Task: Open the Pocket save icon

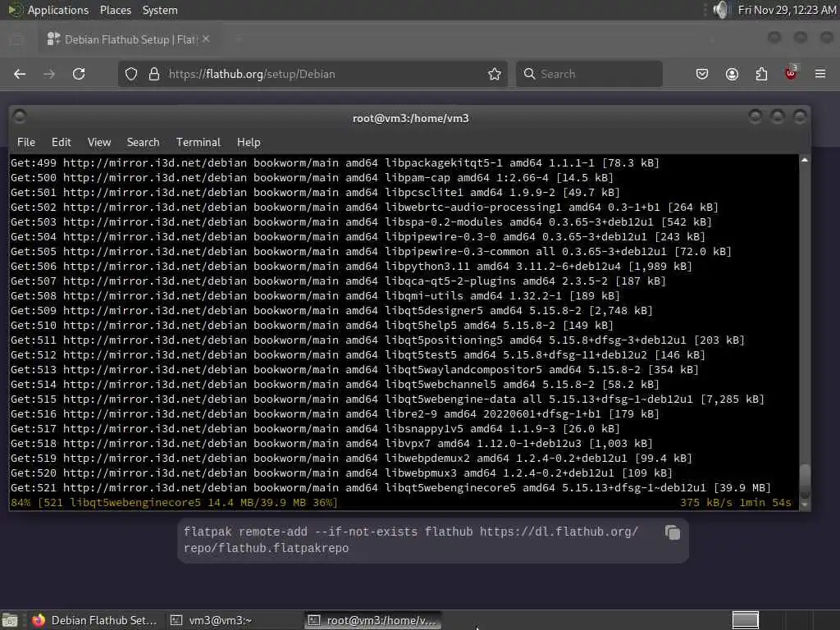Action: pyautogui.click(x=702, y=74)
